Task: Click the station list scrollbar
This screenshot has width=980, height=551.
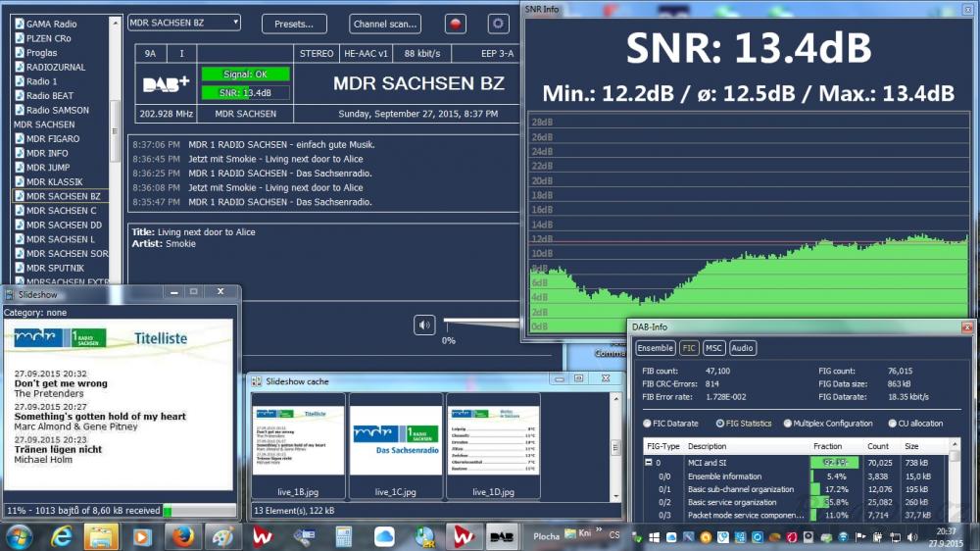Action: 115,150
